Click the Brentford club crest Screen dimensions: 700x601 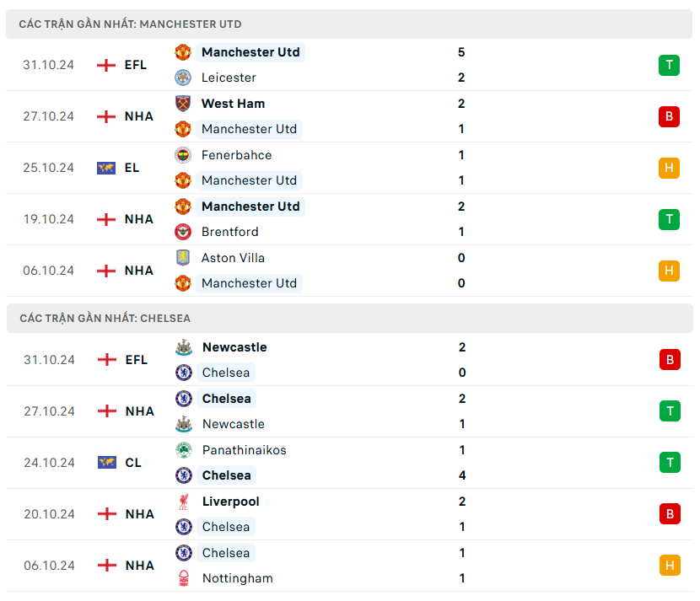pyautogui.click(x=183, y=232)
